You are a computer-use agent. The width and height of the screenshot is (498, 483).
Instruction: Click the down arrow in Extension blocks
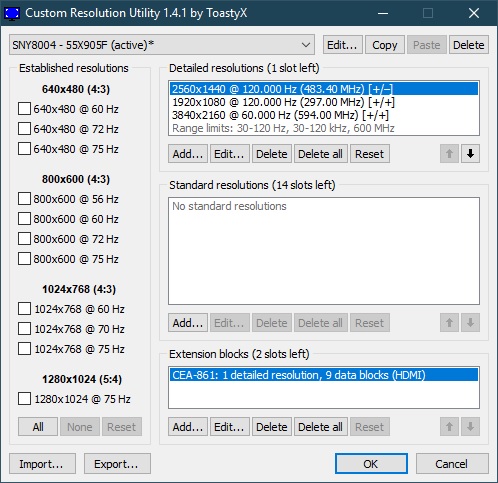470,426
